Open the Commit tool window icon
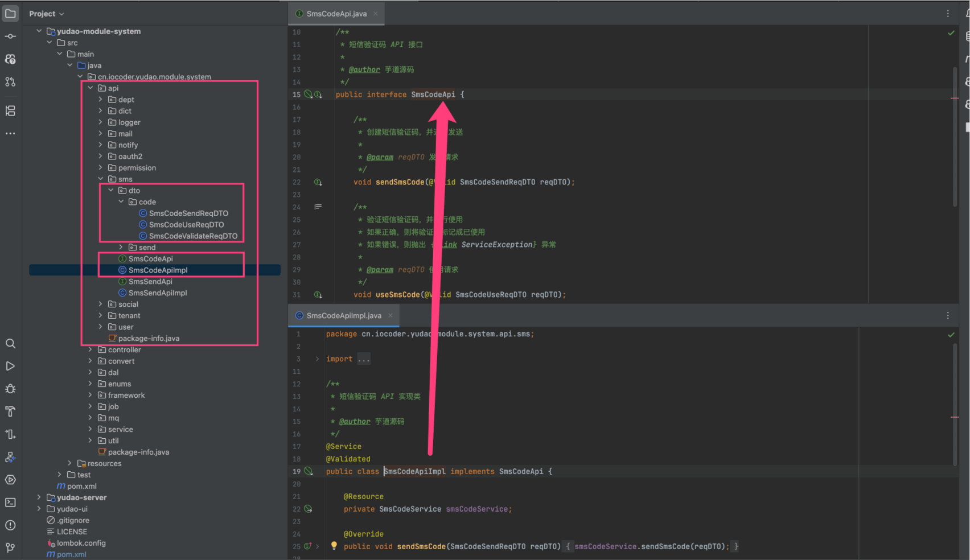The width and height of the screenshot is (970, 560). coord(10,36)
